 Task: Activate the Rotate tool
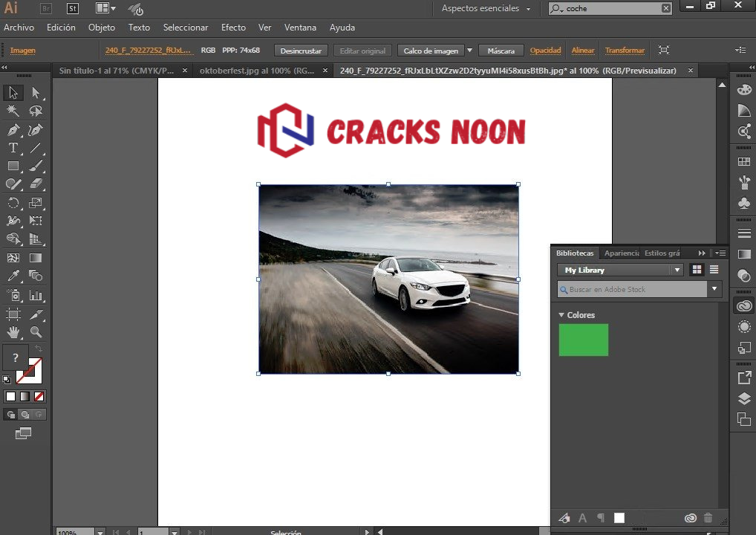(13, 203)
